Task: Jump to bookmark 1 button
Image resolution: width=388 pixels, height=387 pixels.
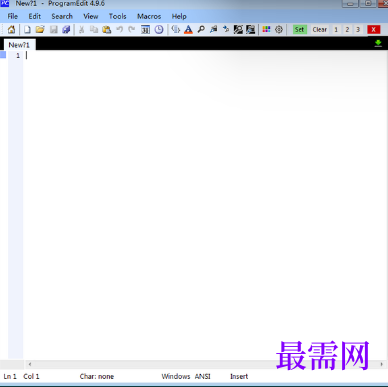Action: [336, 30]
